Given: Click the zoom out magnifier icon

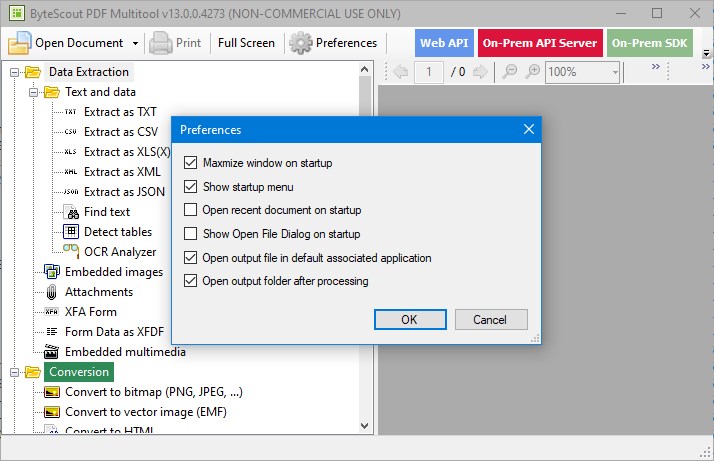Looking at the screenshot, I should 510,72.
